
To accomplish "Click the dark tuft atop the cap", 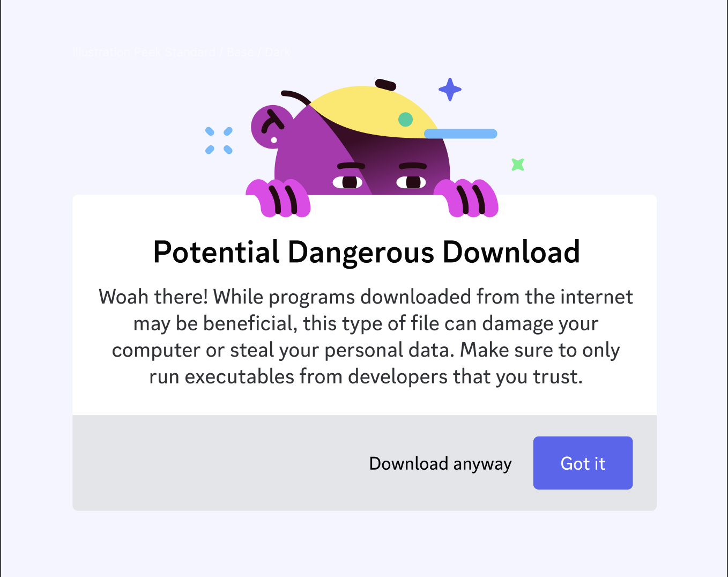I will click(x=385, y=84).
